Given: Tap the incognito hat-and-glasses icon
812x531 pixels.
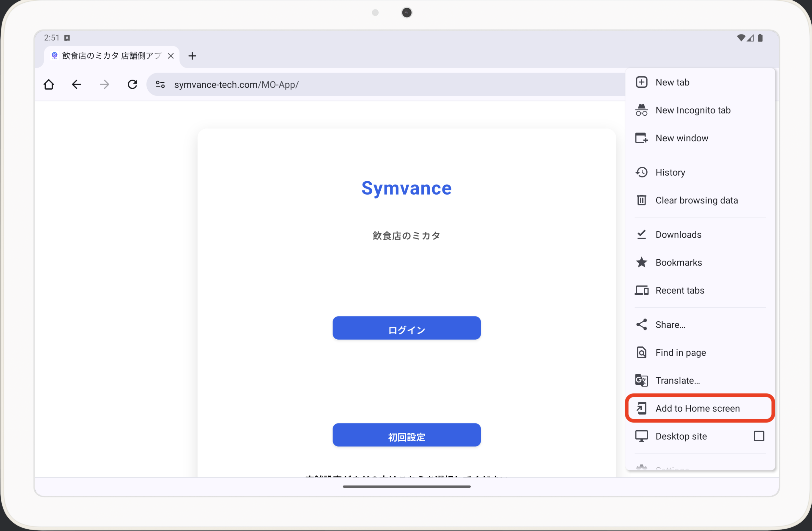Looking at the screenshot, I should pos(641,110).
